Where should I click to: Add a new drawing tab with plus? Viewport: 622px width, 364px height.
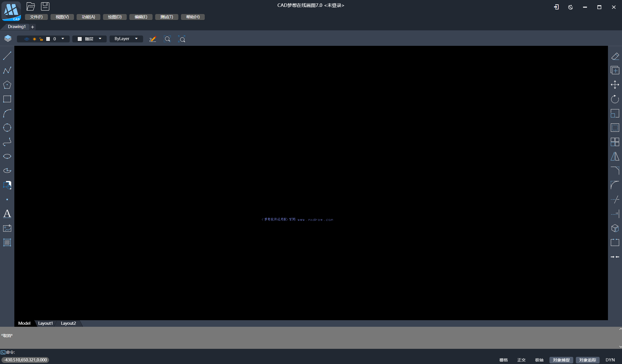click(33, 27)
